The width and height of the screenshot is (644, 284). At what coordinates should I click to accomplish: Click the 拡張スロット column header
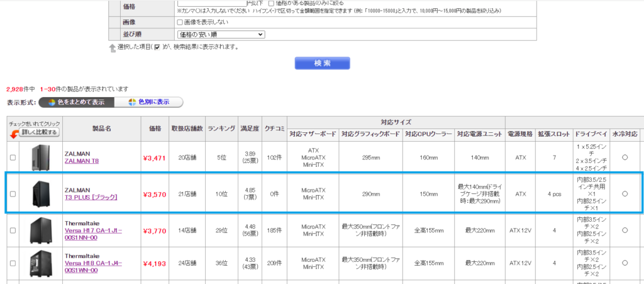pos(554,134)
